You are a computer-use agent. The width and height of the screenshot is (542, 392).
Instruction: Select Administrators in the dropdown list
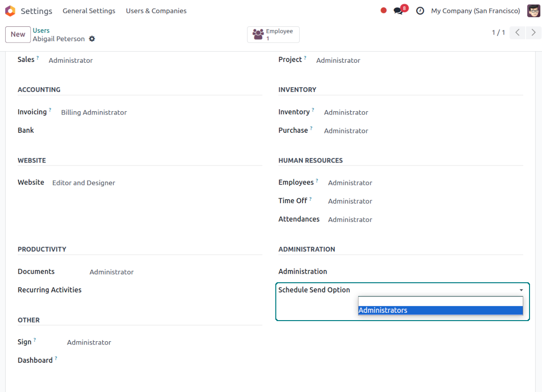pos(440,311)
